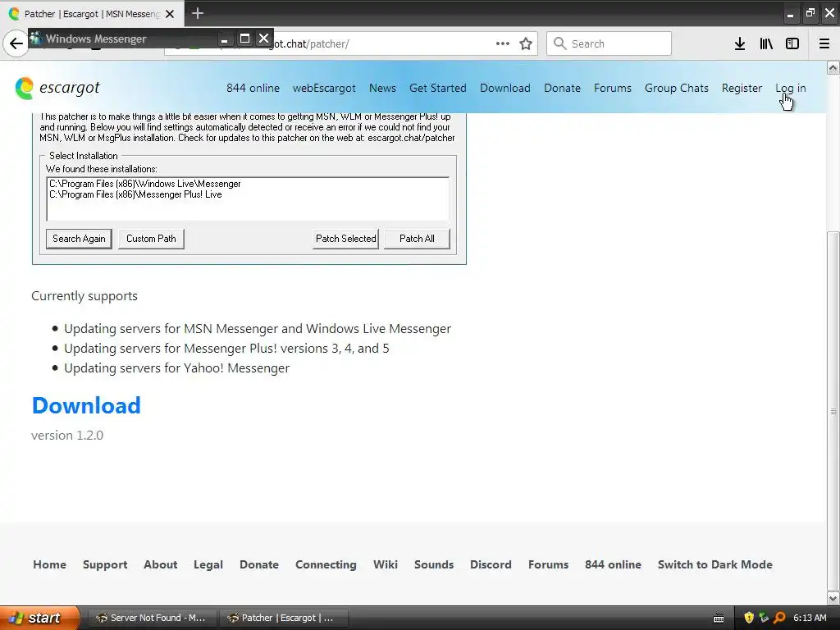Open the footer Legal link
Viewport: 840px width, 630px height.
click(x=208, y=564)
